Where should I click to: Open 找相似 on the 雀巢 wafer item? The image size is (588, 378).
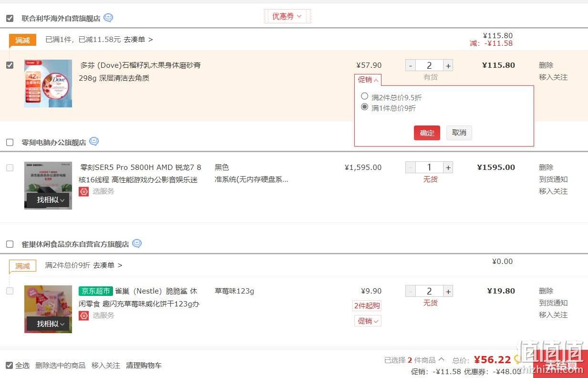coord(48,324)
